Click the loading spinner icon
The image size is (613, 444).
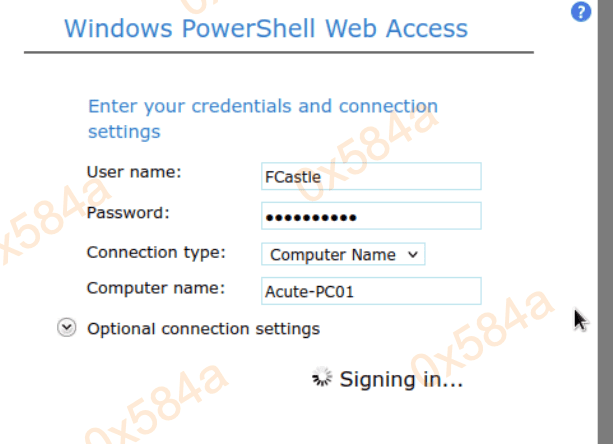[322, 378]
